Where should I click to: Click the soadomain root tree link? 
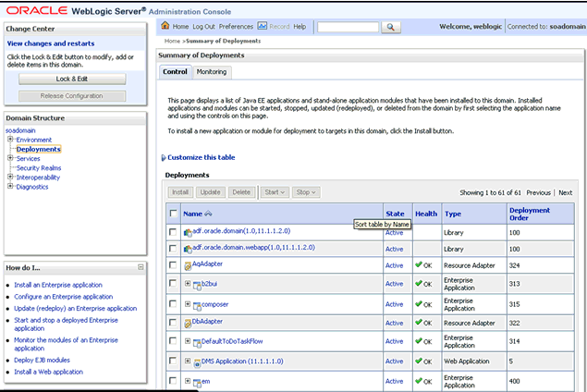20,130
